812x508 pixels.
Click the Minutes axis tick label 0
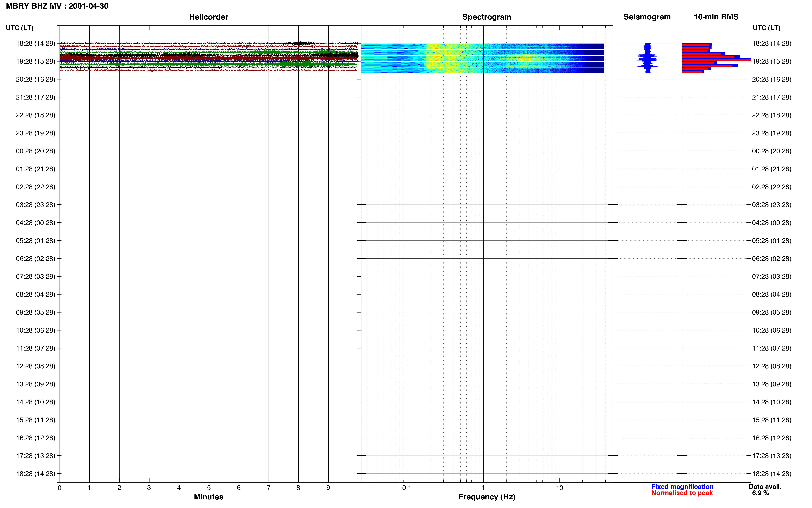point(59,488)
